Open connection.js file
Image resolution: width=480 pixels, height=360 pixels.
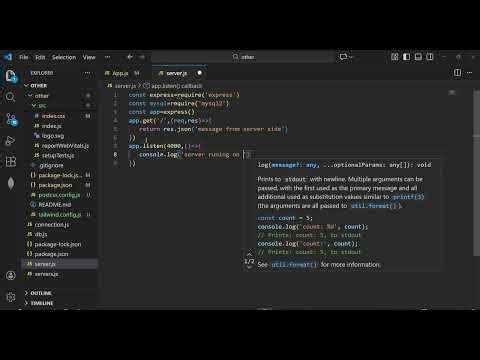pyautogui.click(x=51, y=225)
